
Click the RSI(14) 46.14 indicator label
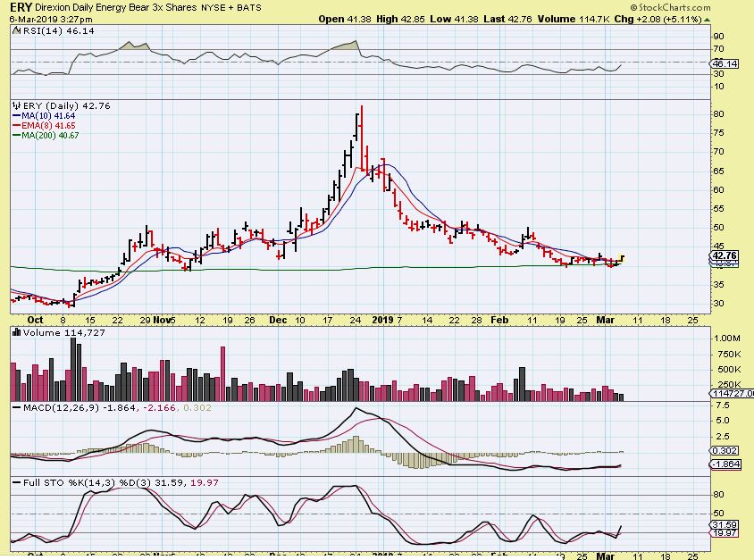point(58,30)
